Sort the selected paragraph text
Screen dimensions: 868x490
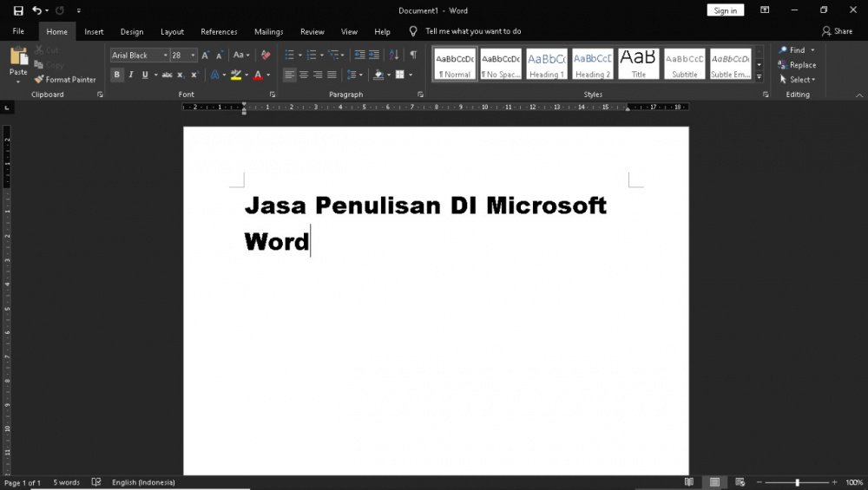(394, 55)
